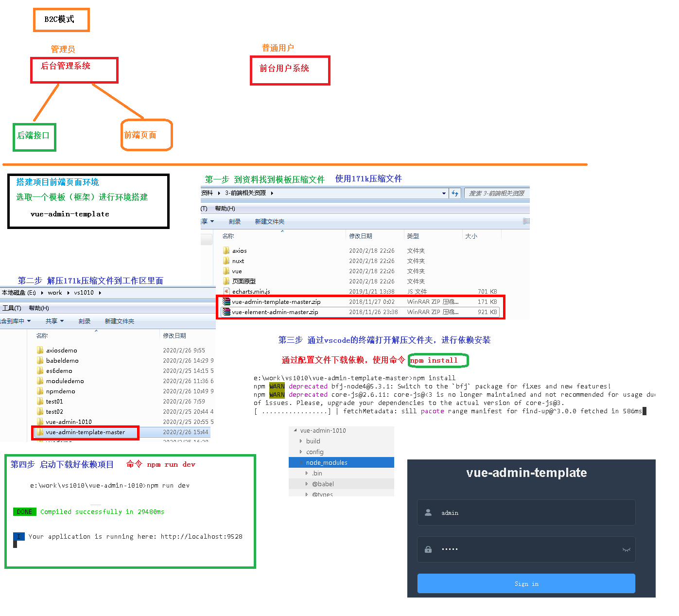Click date cell 2020/2/26 15:44
Screen dimensions: 679x616
(x=186, y=432)
